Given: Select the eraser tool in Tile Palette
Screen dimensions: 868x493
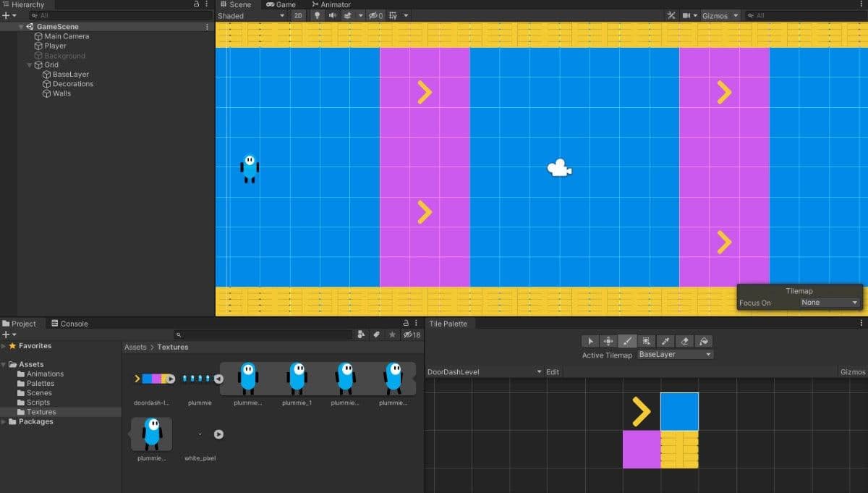Looking at the screenshot, I should tap(684, 341).
